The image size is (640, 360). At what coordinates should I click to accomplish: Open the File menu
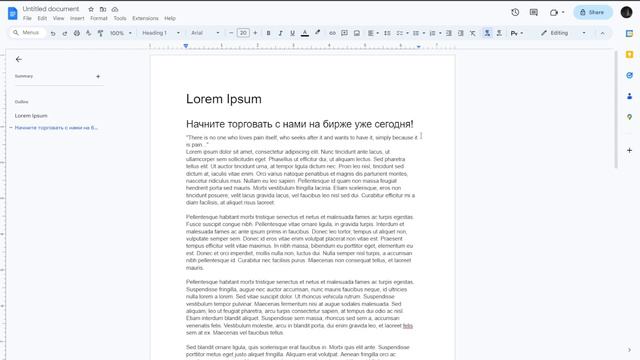tap(27, 18)
